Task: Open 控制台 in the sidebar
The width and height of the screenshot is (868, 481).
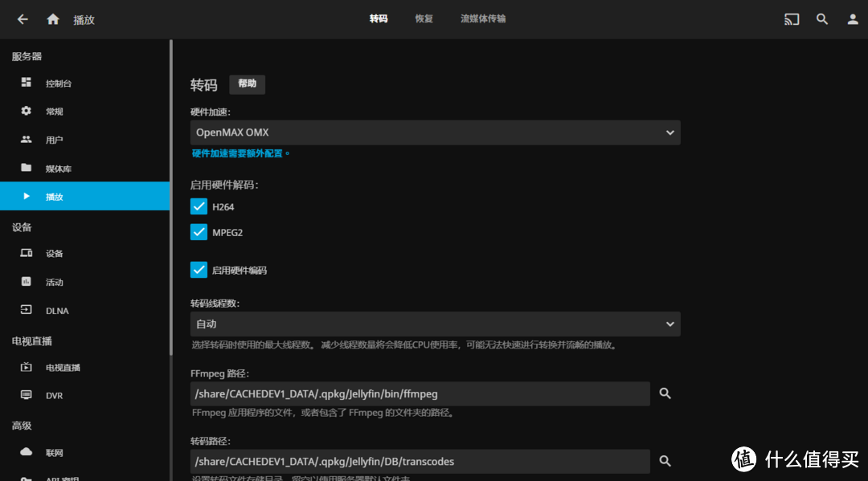Action: 84,83
